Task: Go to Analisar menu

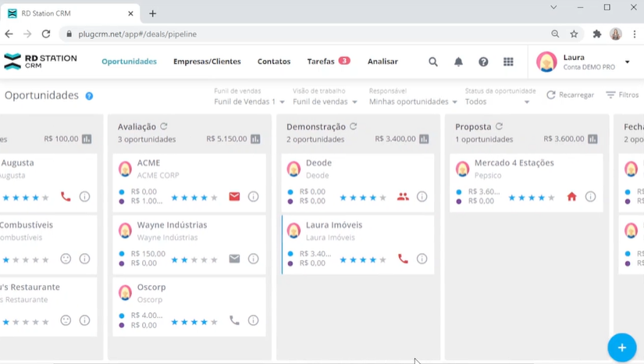Action: point(382,61)
